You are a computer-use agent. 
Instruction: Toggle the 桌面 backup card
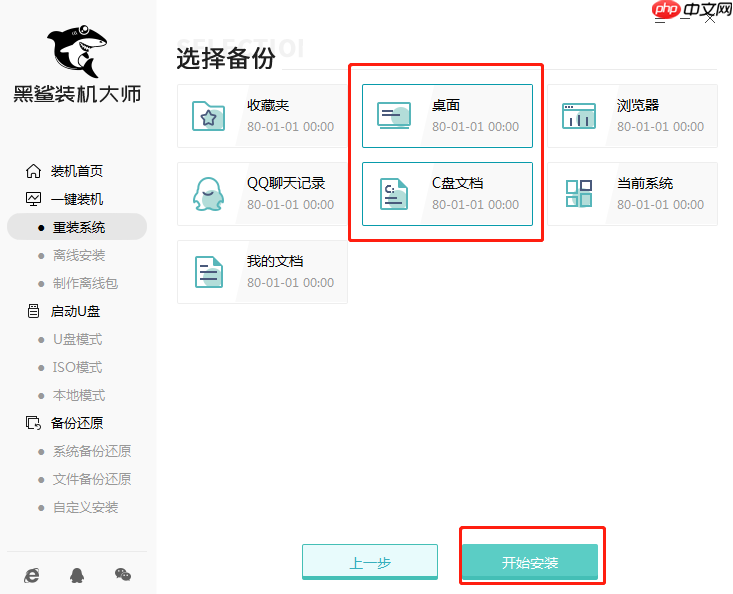coord(447,116)
